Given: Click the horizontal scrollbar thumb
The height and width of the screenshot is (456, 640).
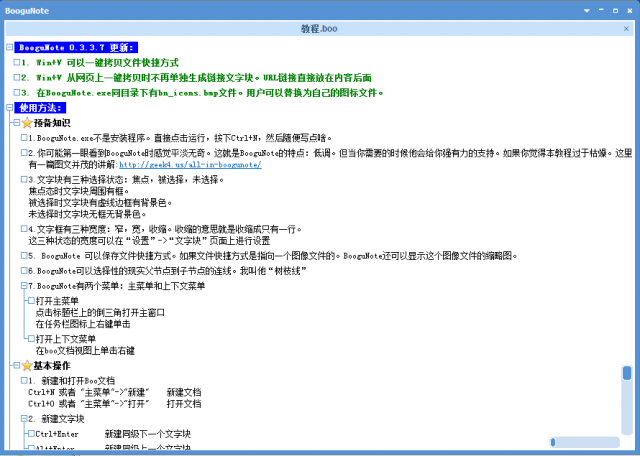Looking at the screenshot, I should click(553, 442).
